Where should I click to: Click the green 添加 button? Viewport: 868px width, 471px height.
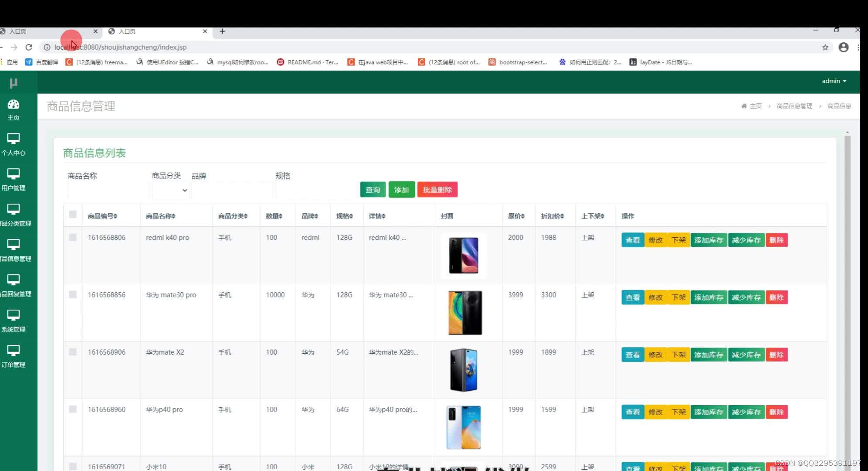click(401, 190)
